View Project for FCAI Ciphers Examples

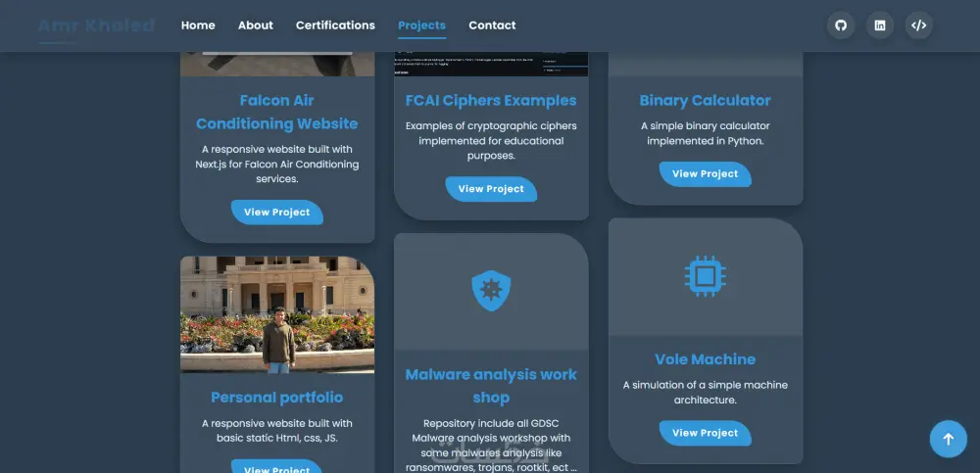click(491, 189)
